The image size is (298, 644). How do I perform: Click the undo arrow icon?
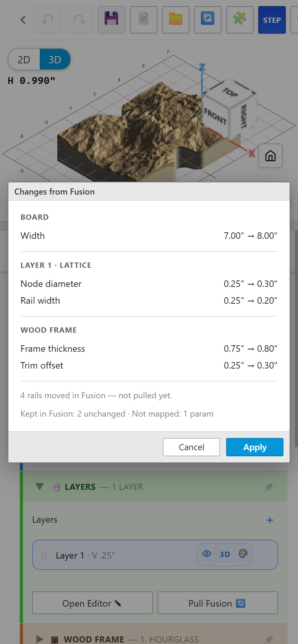[47, 20]
